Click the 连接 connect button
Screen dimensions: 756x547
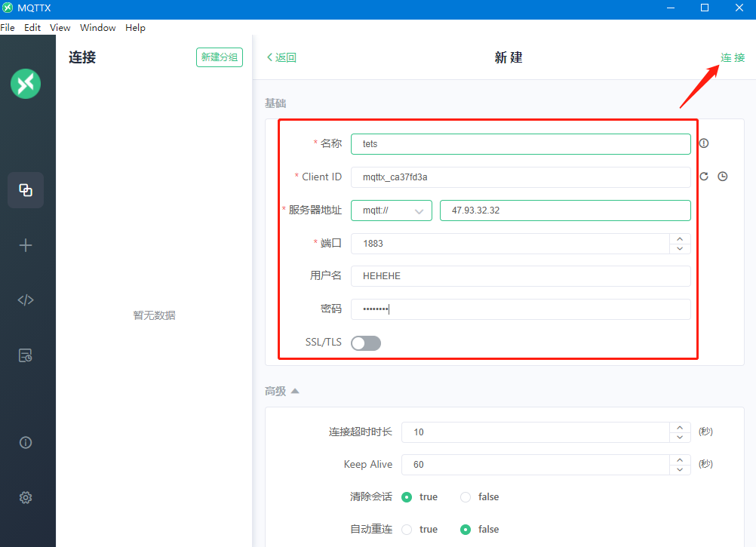pyautogui.click(x=732, y=57)
